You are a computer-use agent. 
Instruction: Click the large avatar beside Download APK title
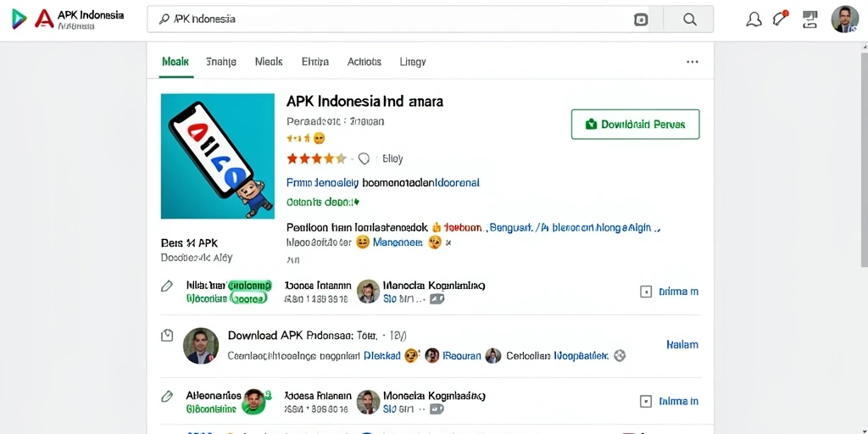click(200, 346)
